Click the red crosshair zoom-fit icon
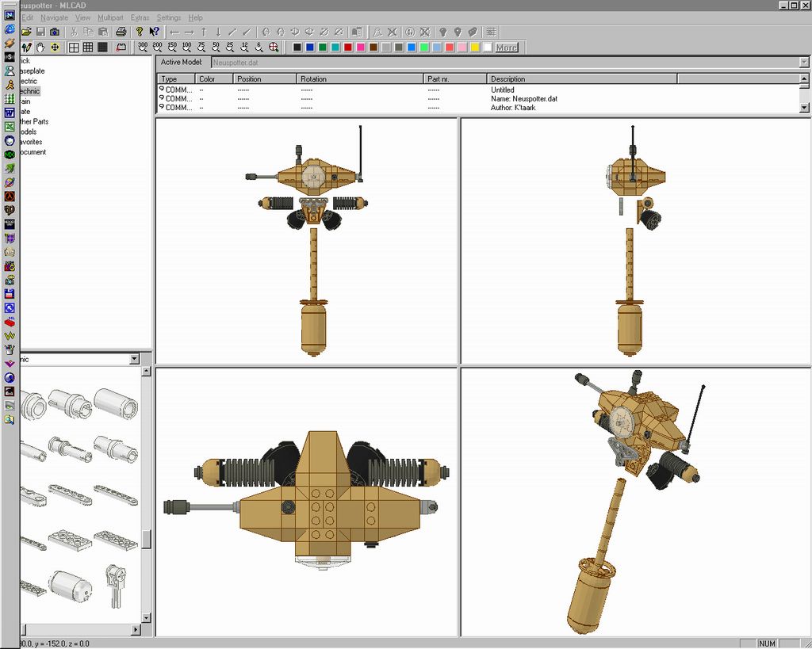Image resolution: width=812 pixels, height=649 pixels. (274, 48)
